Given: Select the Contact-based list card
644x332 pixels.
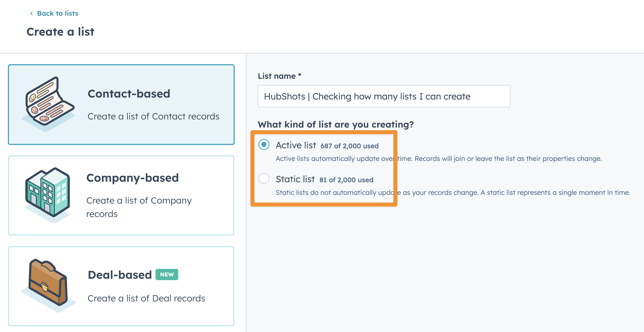Looking at the screenshot, I should click(121, 105).
